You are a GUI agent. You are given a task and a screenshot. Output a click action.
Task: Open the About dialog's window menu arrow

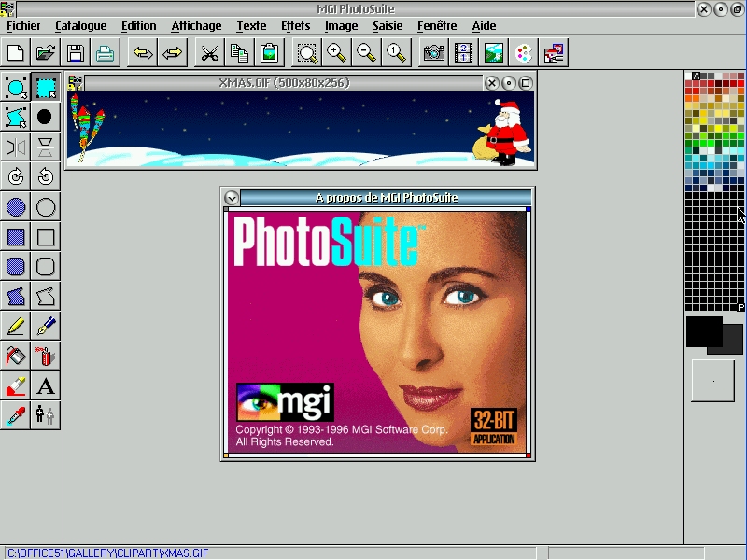coord(232,197)
